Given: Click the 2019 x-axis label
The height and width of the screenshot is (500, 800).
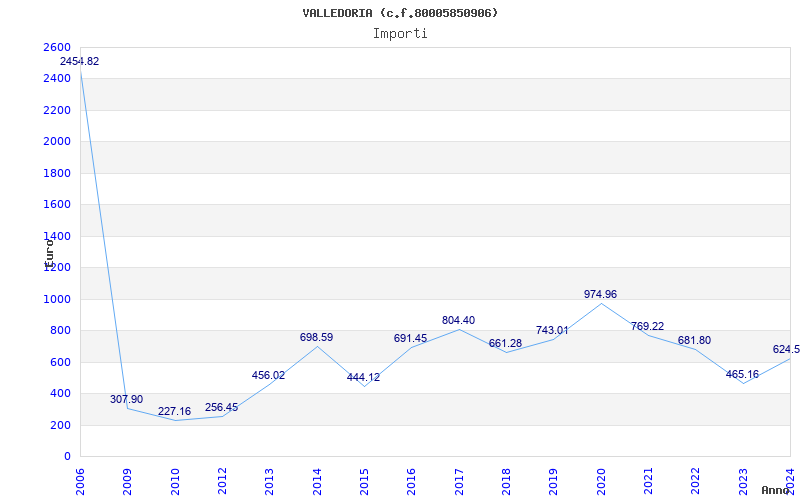Looking at the screenshot, I should [554, 482].
